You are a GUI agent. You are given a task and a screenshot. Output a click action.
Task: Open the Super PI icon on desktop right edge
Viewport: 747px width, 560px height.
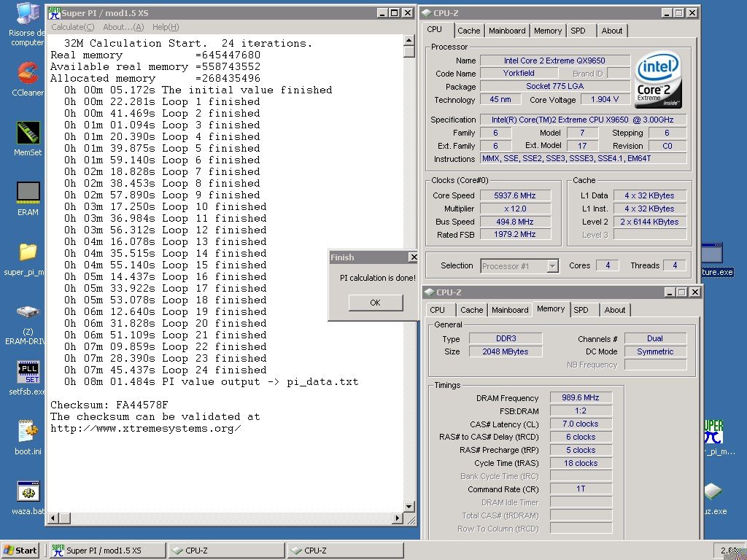713,432
